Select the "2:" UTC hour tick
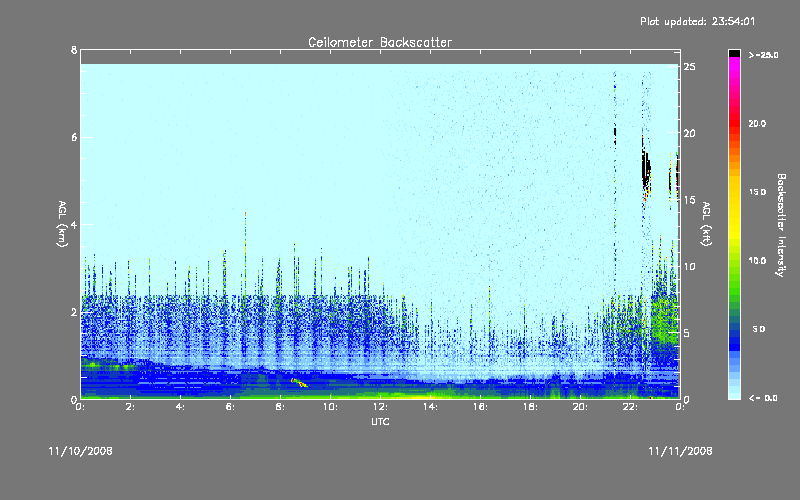This screenshot has height=500, width=800. click(x=131, y=407)
